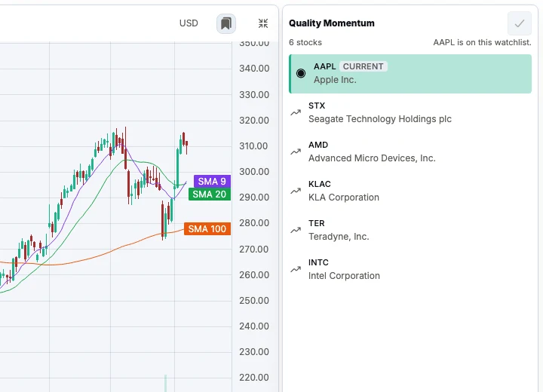The height and width of the screenshot is (392, 543).
Task: Click the 220.00 price axis label
Action: point(254,378)
